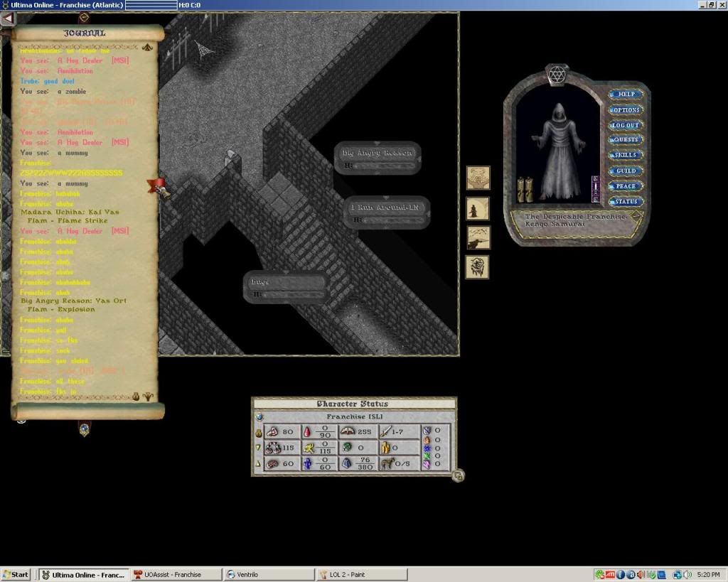This screenshot has height=582, width=728.
Task: Click the horse followers icon showing 0/5
Action: 387,463
